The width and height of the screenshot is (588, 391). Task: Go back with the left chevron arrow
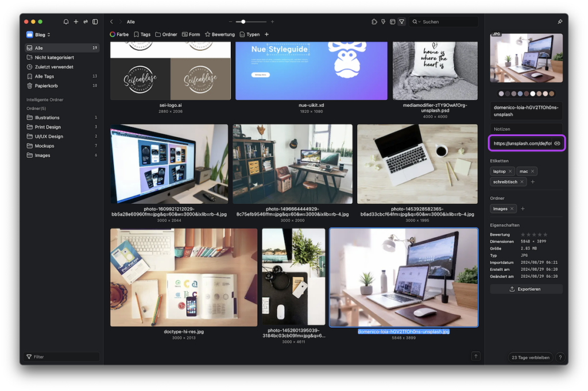pos(111,22)
